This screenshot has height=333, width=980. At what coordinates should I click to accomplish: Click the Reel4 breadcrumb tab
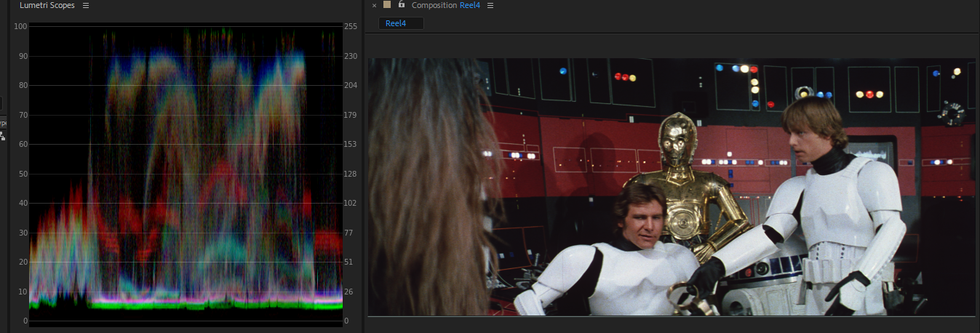click(401, 23)
